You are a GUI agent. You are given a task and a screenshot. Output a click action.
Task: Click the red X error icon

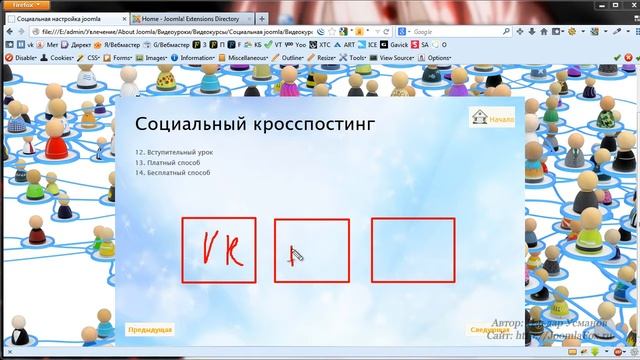coord(628,58)
